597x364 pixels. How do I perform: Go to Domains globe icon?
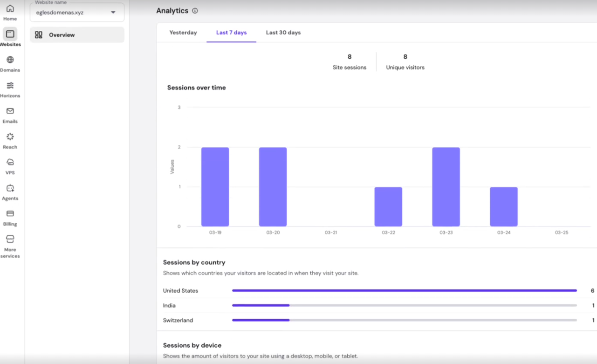10,60
